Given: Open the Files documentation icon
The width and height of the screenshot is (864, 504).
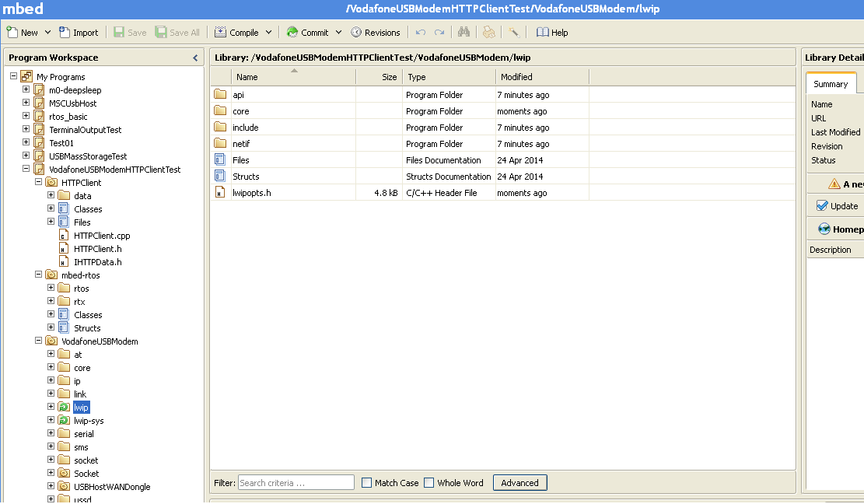Looking at the screenshot, I should (x=220, y=159).
